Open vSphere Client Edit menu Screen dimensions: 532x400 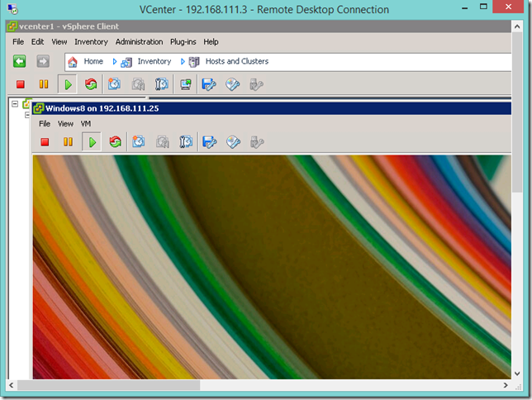pos(38,42)
